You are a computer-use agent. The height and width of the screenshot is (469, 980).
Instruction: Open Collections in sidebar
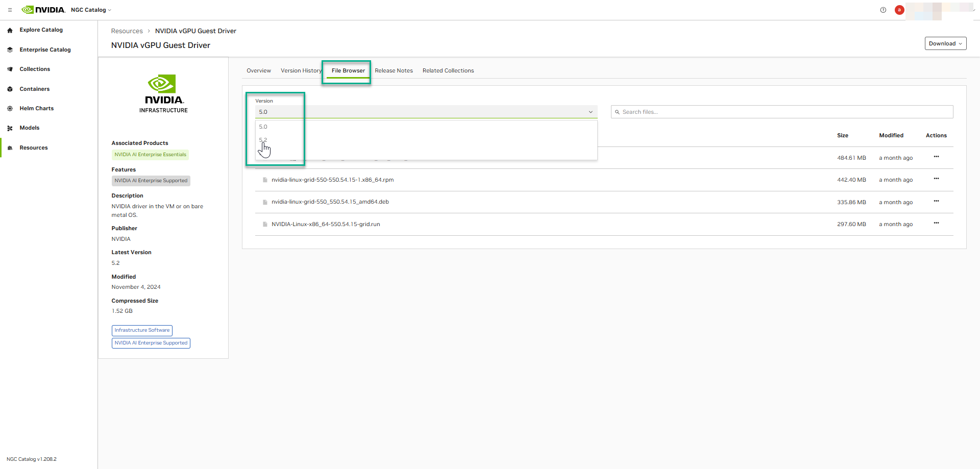(35, 69)
